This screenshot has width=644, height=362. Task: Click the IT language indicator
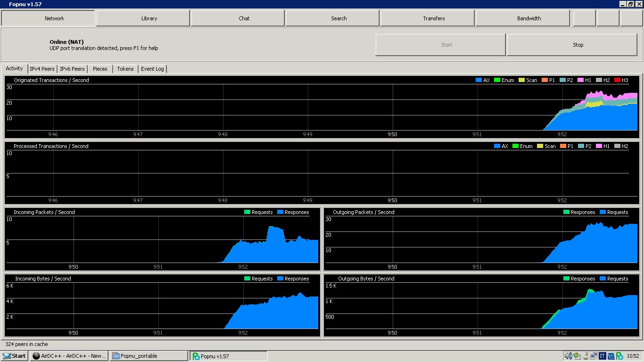[602, 356]
